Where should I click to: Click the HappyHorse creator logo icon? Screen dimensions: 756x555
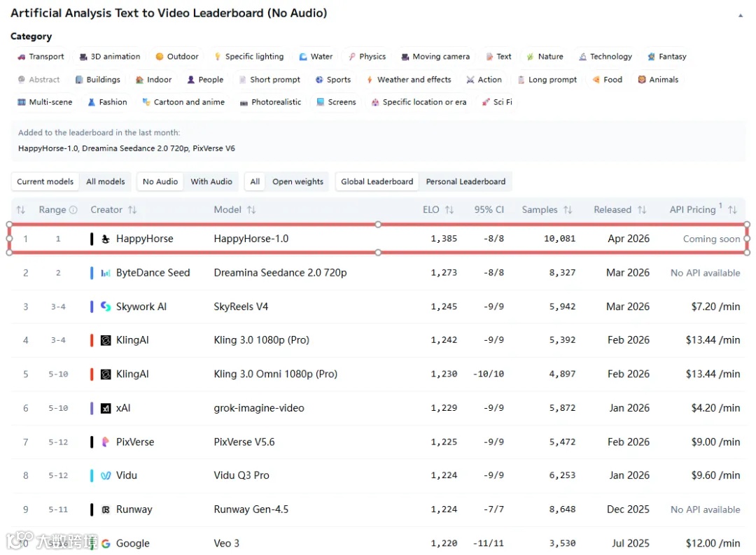106,239
